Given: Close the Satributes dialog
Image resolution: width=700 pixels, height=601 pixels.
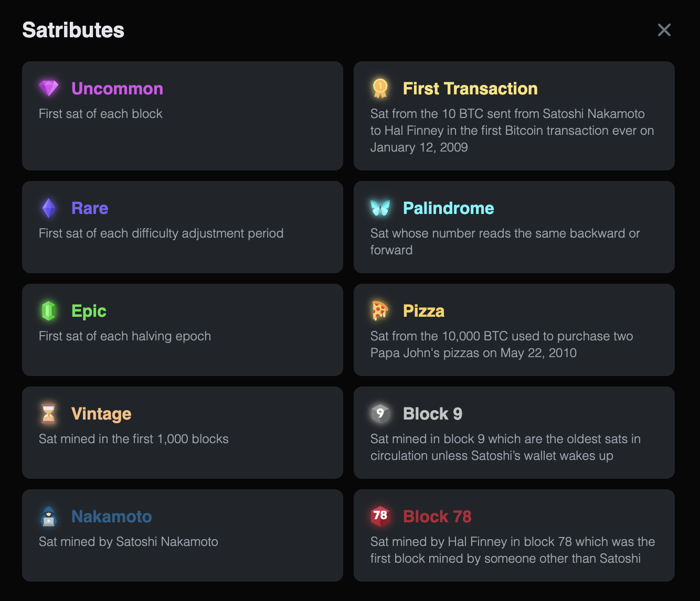Looking at the screenshot, I should (x=664, y=30).
